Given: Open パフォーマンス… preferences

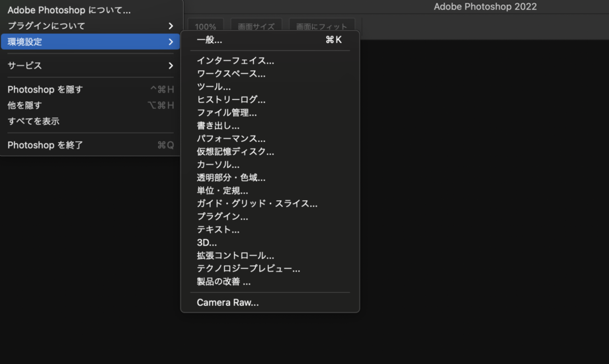Looking at the screenshot, I should click(270, 139).
